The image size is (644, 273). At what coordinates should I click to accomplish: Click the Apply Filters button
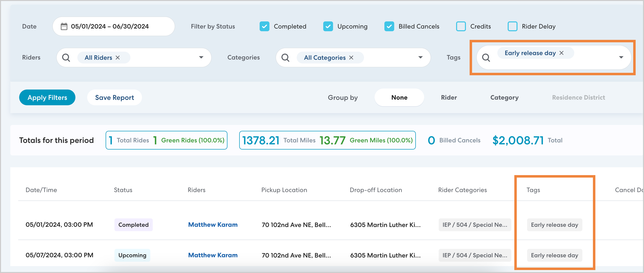[x=47, y=97]
